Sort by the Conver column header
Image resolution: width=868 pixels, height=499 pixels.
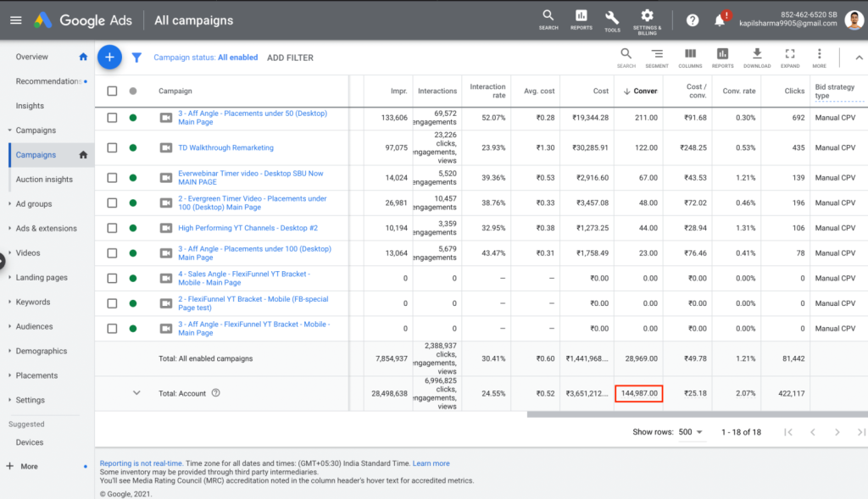pyautogui.click(x=641, y=91)
